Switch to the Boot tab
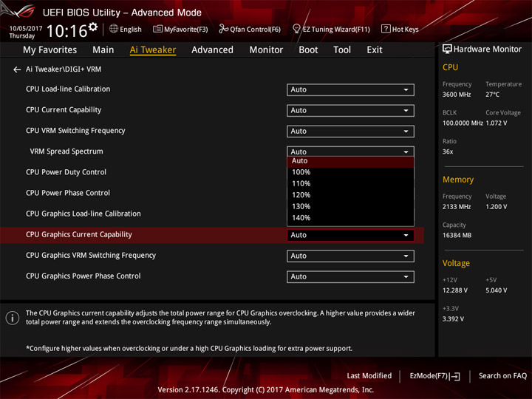The image size is (532, 399). pos(308,50)
